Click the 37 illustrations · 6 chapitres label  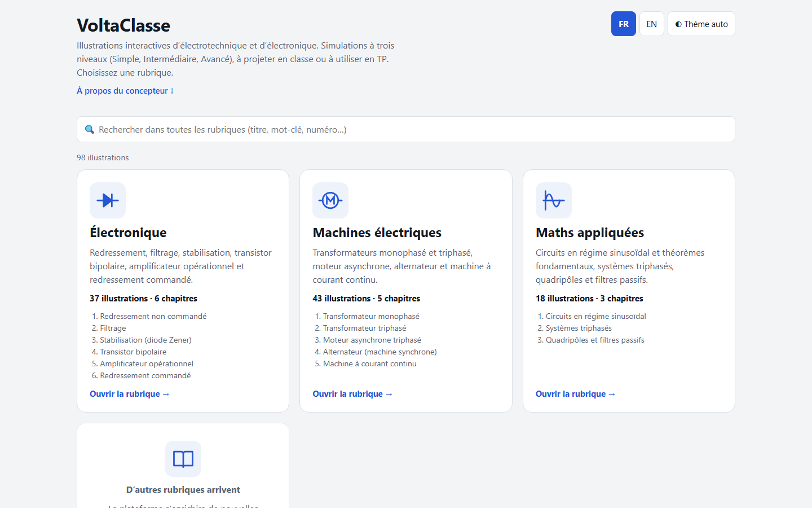coord(143,299)
